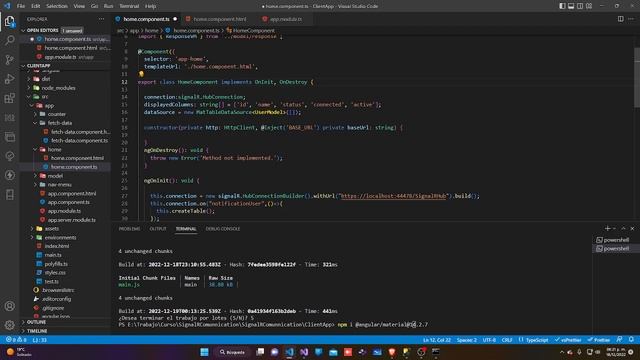
Task: Open the localhost SignalRHub URL link in code
Action: 393,196
